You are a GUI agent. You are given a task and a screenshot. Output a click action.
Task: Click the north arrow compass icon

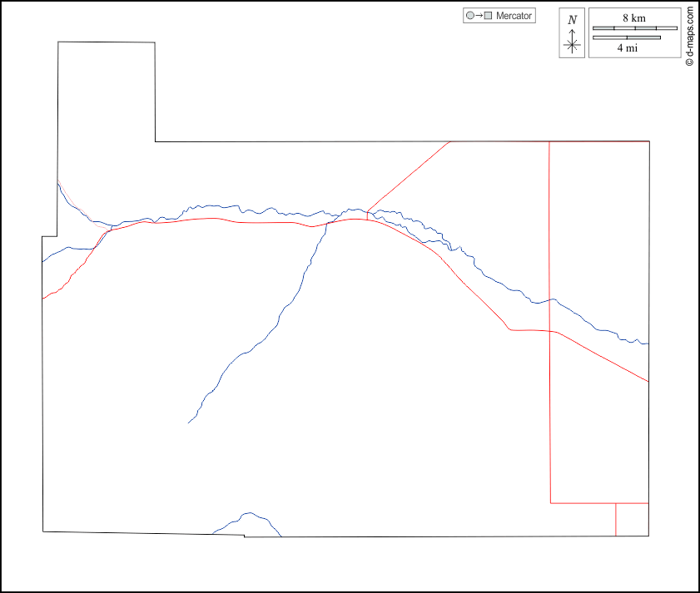point(572,33)
